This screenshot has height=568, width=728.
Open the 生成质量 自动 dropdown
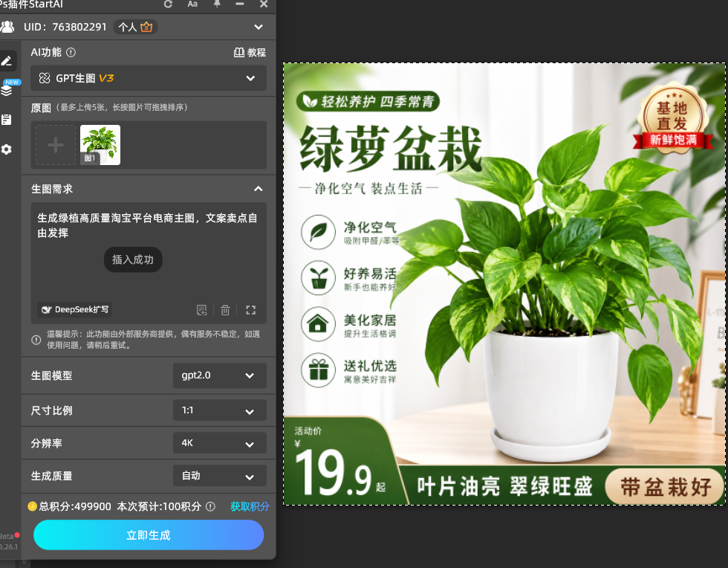click(220, 476)
